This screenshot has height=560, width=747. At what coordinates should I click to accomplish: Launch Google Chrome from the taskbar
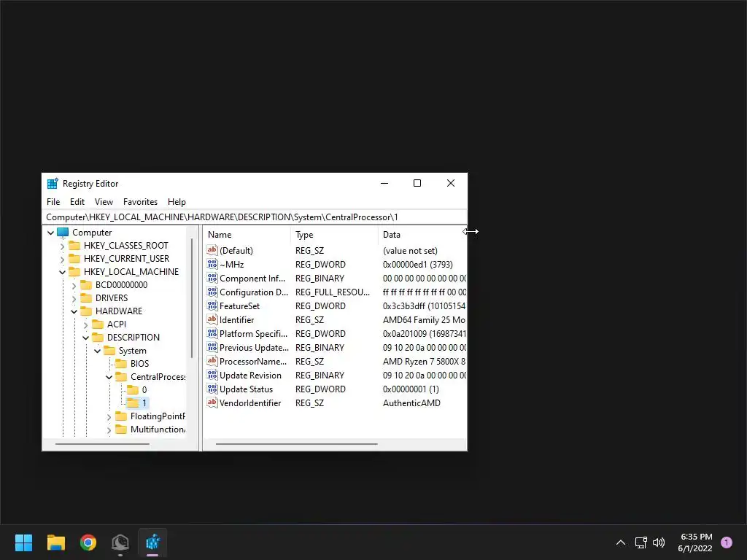coord(88,542)
